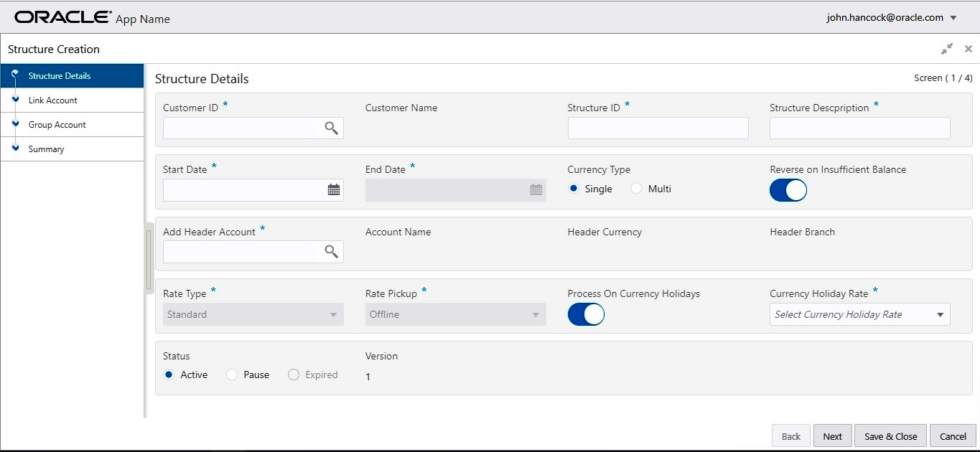Click the Link Account step chevron icon
Viewport: 980px width, 452px height.
(x=15, y=100)
